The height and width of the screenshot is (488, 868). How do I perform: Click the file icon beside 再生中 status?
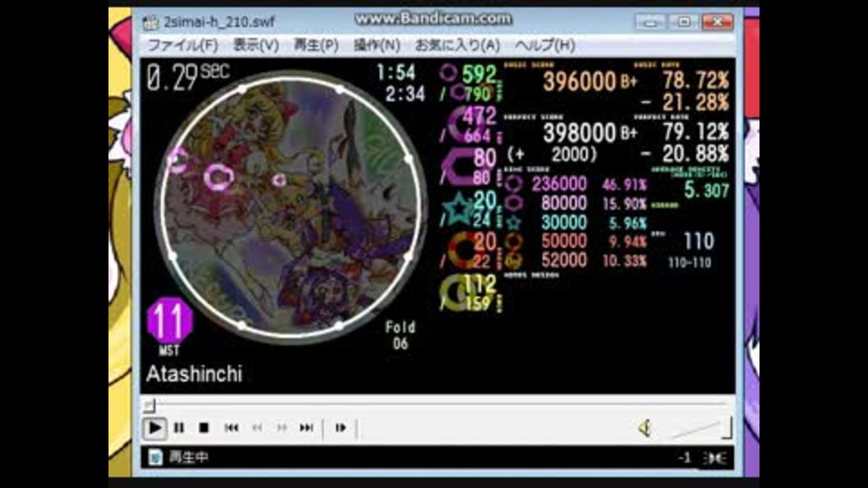156,457
